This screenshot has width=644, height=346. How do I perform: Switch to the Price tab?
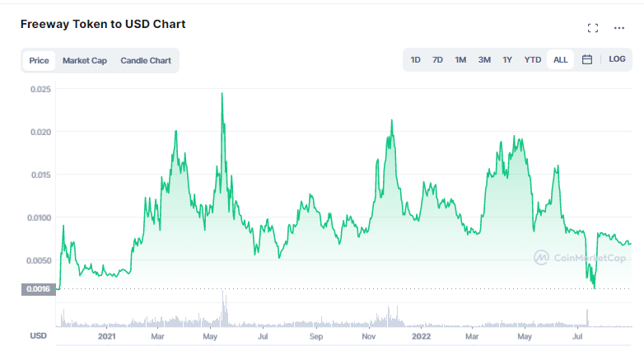(x=39, y=60)
